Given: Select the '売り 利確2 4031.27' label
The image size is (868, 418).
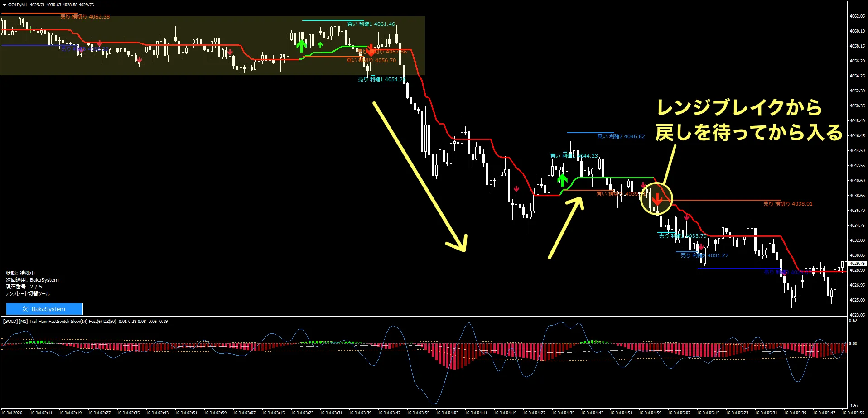Looking at the screenshot, I should coord(704,255).
